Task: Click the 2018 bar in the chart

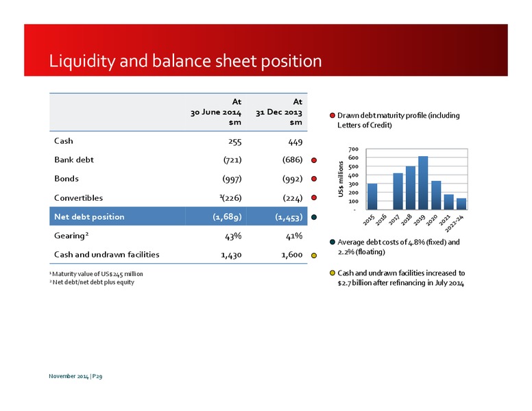Action: [x=411, y=188]
